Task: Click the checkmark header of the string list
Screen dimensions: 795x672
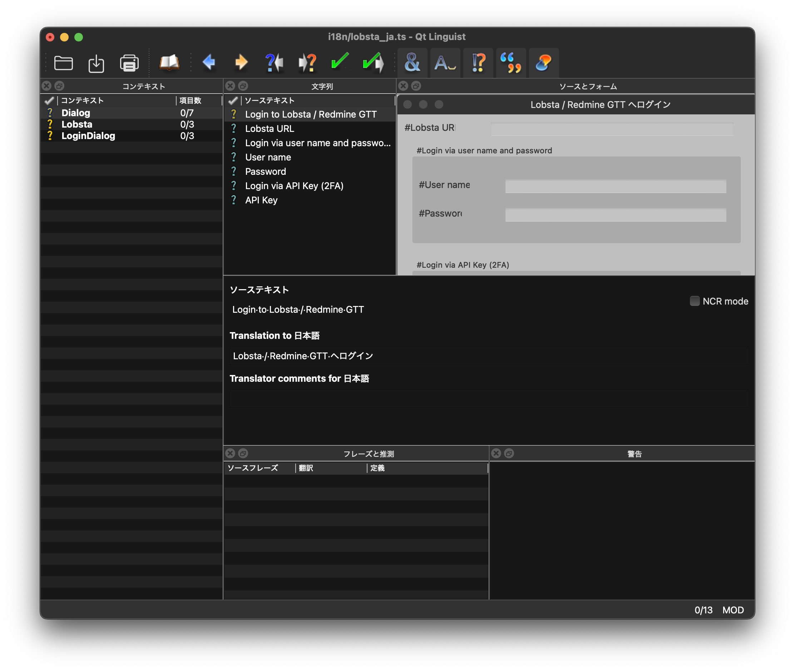Action: click(233, 100)
